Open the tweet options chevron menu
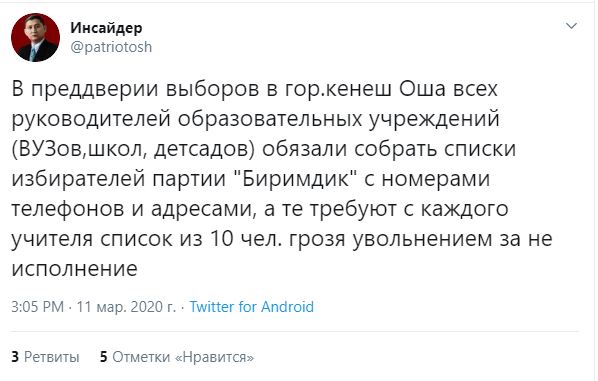This screenshot has width=598, height=381. point(571,26)
